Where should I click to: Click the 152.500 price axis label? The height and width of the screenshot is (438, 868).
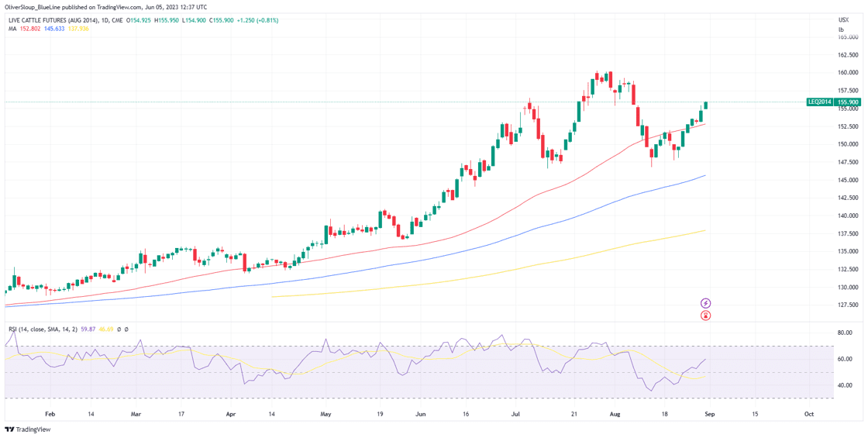pyautogui.click(x=849, y=126)
